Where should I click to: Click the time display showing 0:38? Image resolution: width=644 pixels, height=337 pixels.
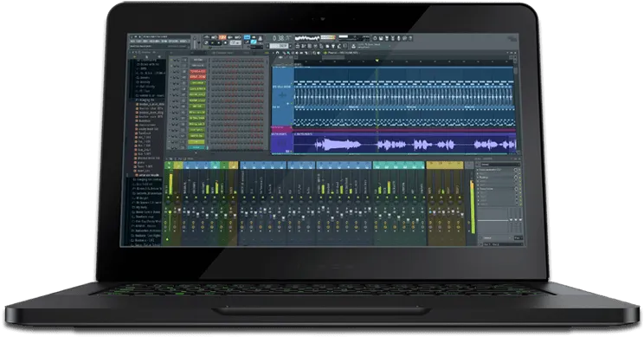[280, 38]
